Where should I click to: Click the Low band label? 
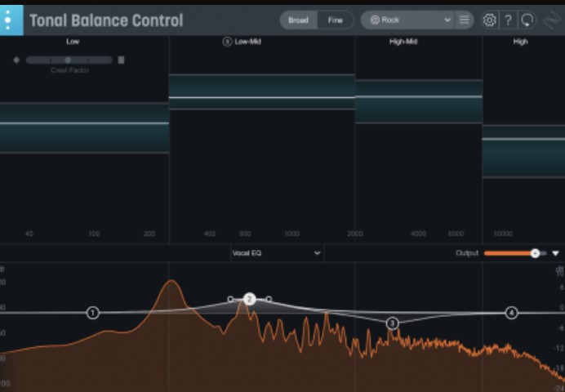73,42
